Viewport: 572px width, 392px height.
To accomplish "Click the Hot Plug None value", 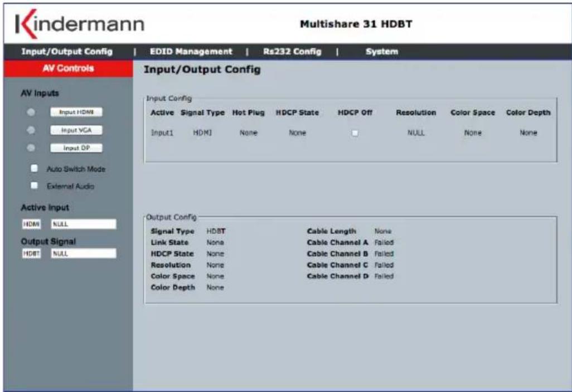I will click(x=249, y=133).
